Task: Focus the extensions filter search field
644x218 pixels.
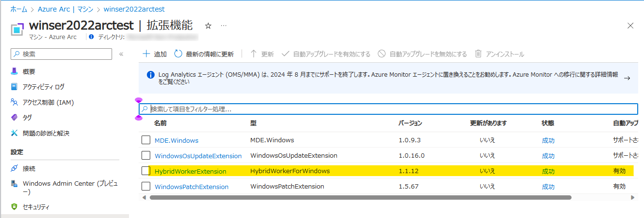Action: 388,109
